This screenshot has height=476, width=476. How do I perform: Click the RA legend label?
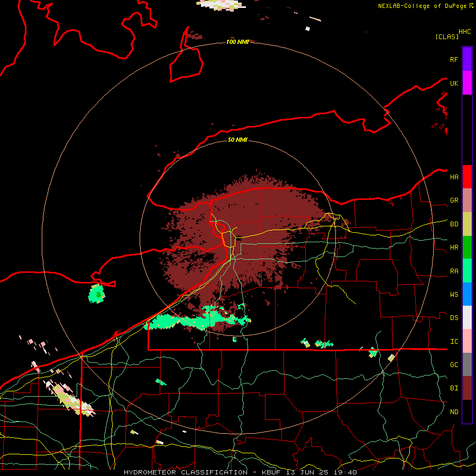coord(454,271)
